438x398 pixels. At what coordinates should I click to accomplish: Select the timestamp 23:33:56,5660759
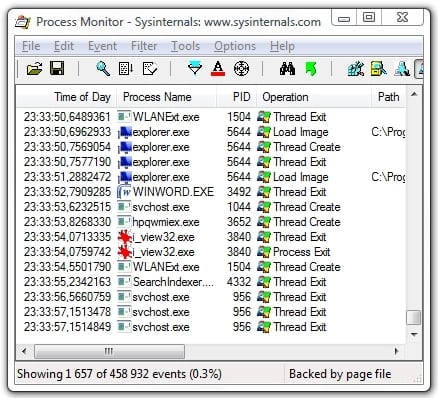pos(67,297)
